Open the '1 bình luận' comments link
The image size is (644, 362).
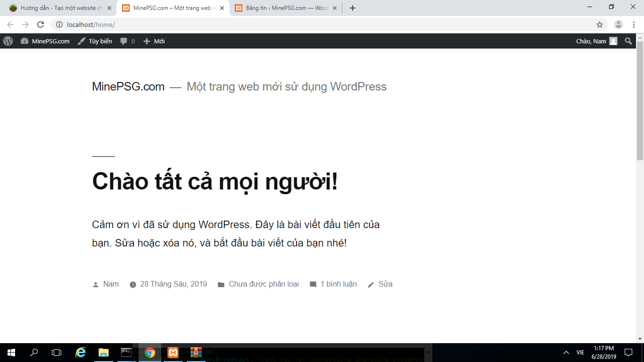(x=339, y=284)
